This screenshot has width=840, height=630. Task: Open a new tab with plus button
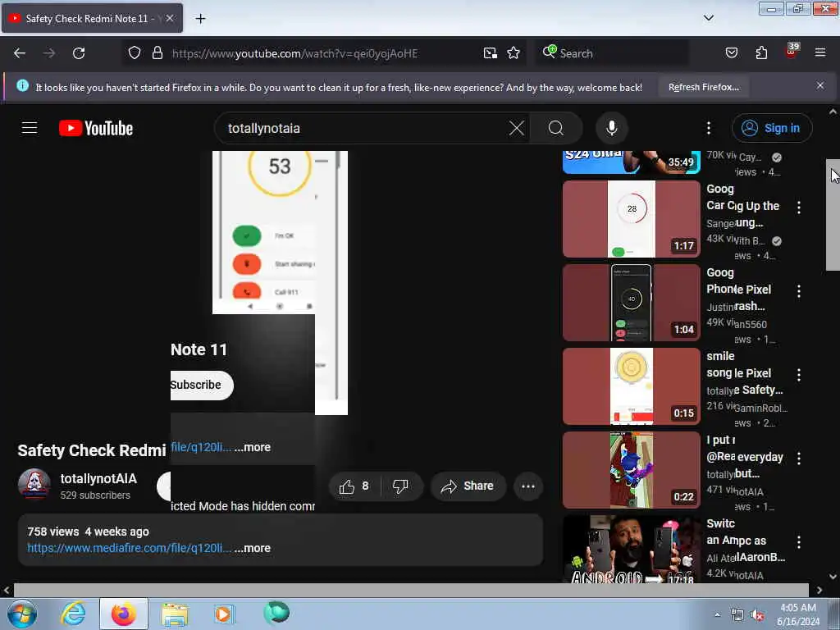pos(200,19)
